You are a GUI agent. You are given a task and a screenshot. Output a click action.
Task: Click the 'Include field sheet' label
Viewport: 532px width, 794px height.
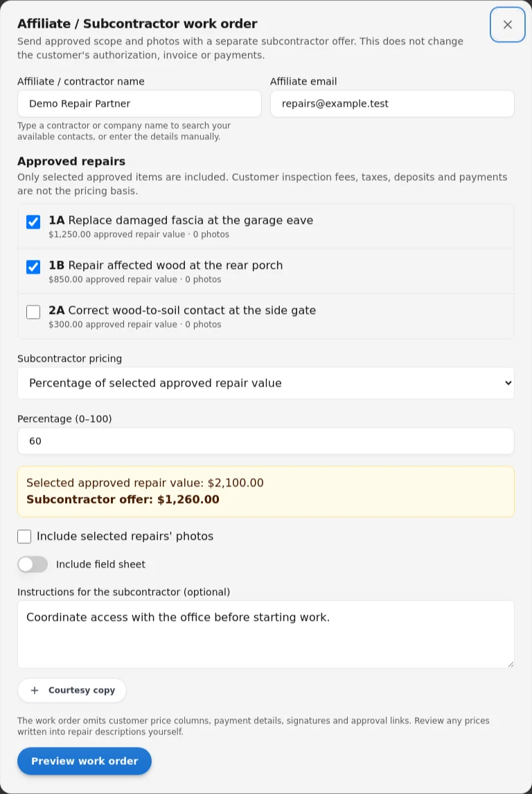100,564
